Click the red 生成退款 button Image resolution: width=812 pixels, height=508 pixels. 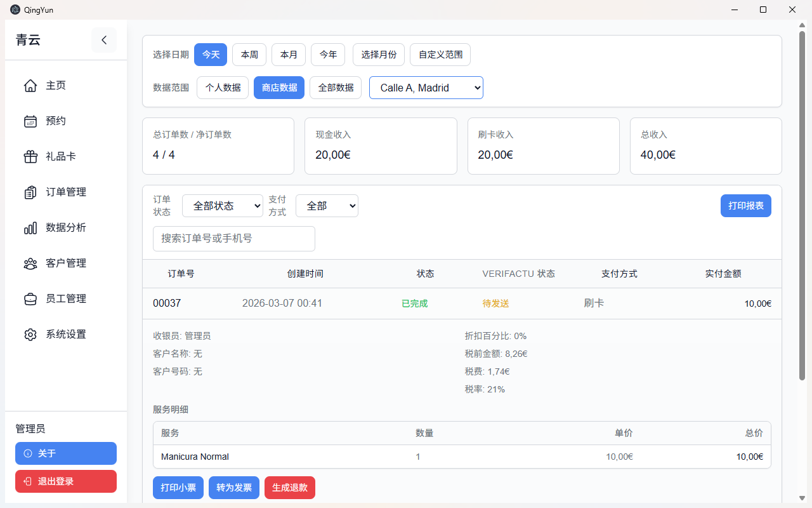290,488
